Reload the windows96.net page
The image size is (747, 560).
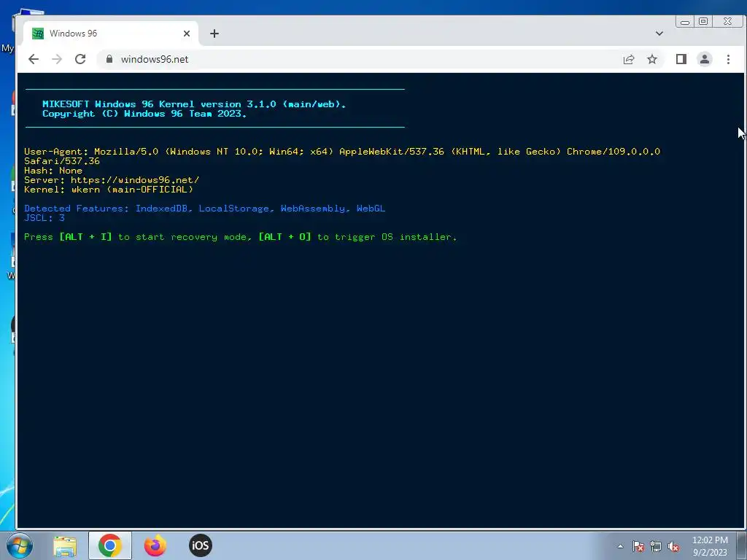click(x=80, y=59)
